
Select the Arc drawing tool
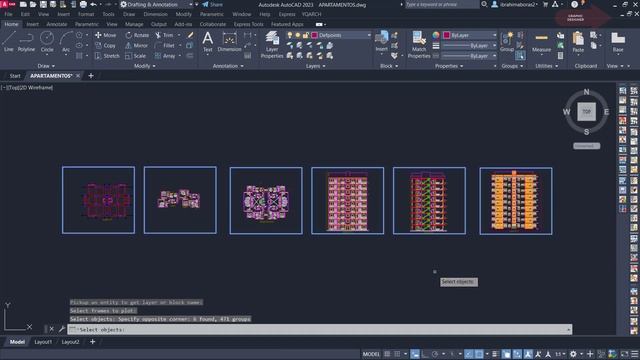[x=66, y=42]
